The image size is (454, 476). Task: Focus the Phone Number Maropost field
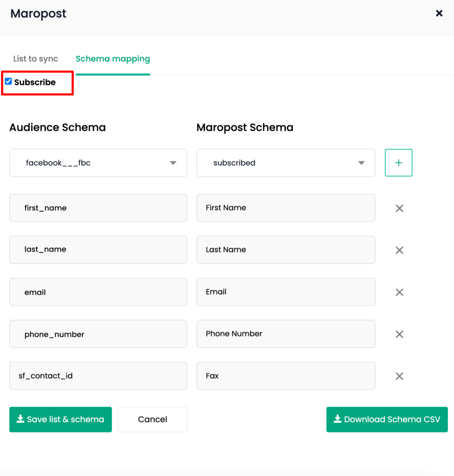click(x=286, y=334)
